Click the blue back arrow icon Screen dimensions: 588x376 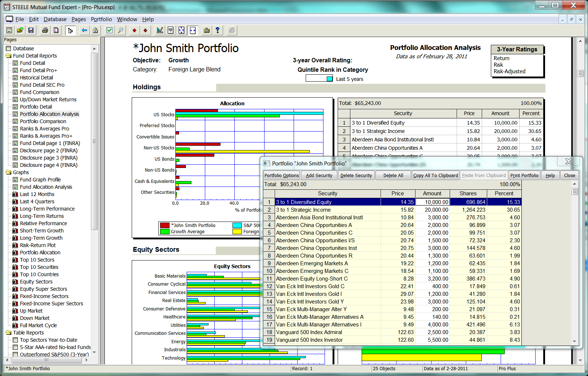[84, 31]
